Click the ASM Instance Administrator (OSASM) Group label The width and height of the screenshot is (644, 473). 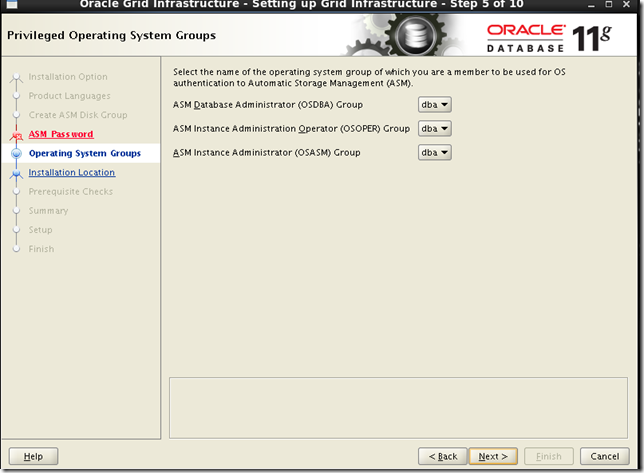click(x=267, y=152)
